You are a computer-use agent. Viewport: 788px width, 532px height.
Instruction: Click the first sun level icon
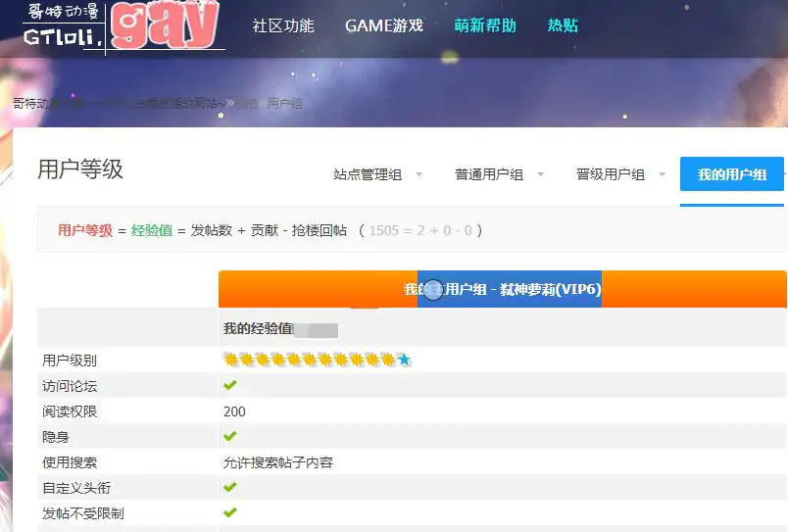click(230, 360)
